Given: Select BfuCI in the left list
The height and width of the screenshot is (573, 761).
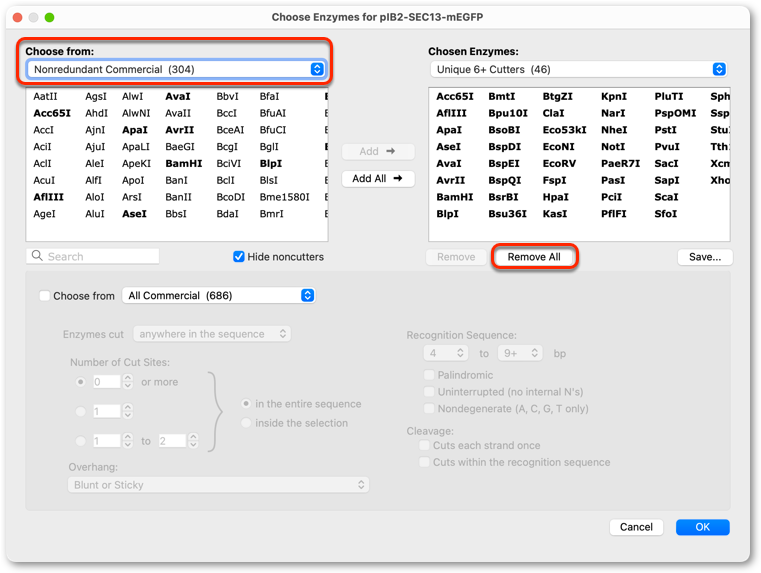Looking at the screenshot, I should click(x=273, y=130).
